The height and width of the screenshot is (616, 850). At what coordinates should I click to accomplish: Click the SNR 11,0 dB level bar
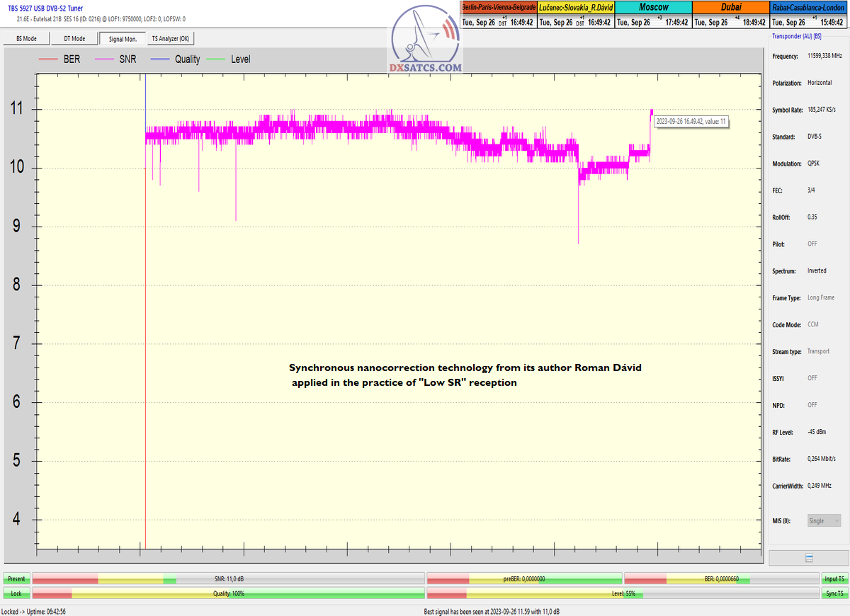(x=228, y=578)
